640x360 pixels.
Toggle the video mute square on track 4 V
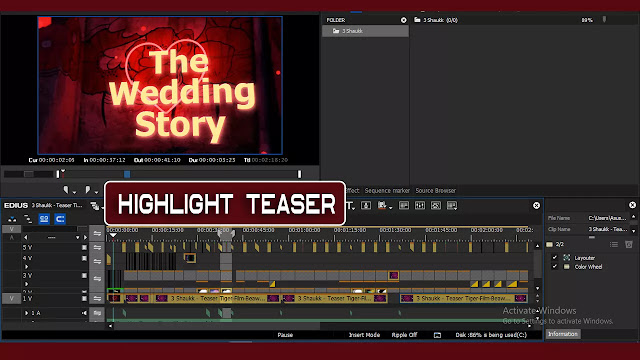pos(84,258)
